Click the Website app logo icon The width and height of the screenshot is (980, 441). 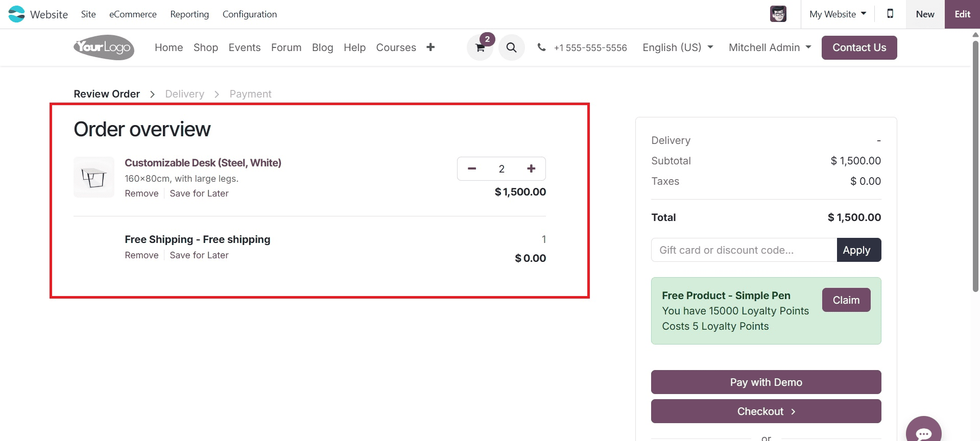(x=15, y=14)
